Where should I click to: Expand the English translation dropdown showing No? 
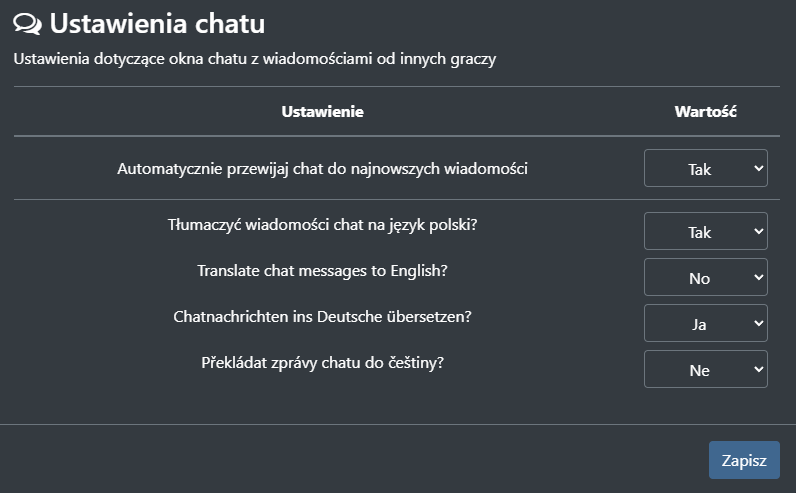pyautogui.click(x=705, y=277)
